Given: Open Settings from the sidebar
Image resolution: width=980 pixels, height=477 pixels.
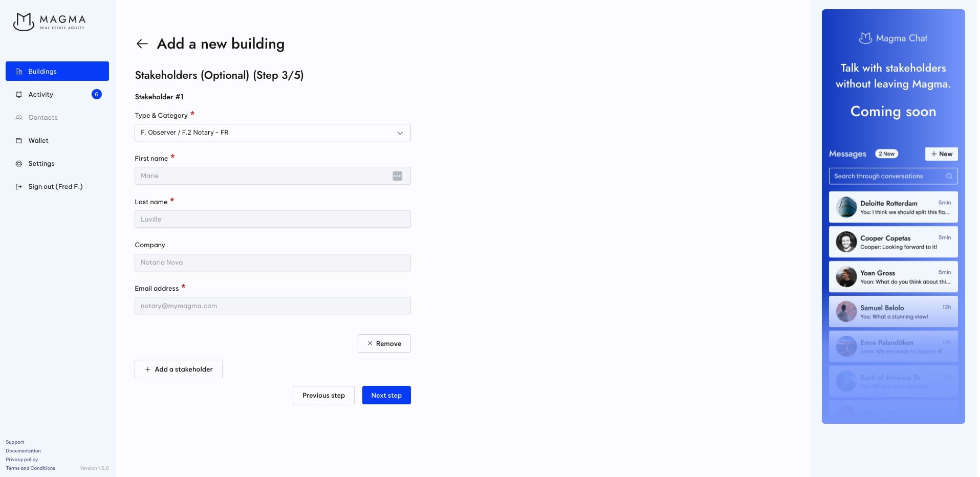Looking at the screenshot, I should pyautogui.click(x=41, y=164).
